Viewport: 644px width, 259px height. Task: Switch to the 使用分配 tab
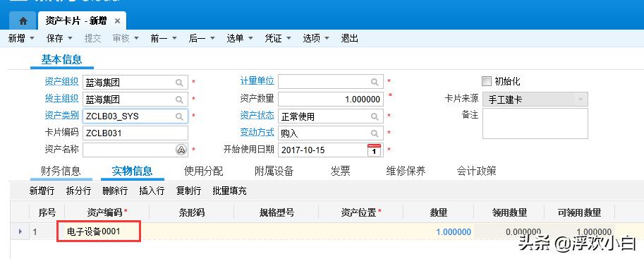pyautogui.click(x=203, y=171)
